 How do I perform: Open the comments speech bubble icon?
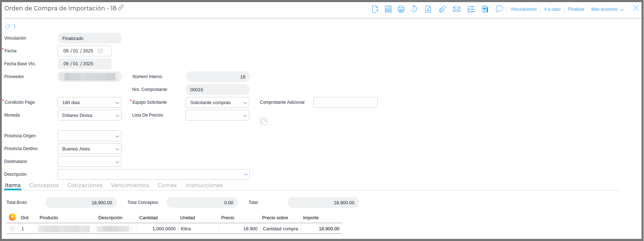pyautogui.click(x=499, y=9)
